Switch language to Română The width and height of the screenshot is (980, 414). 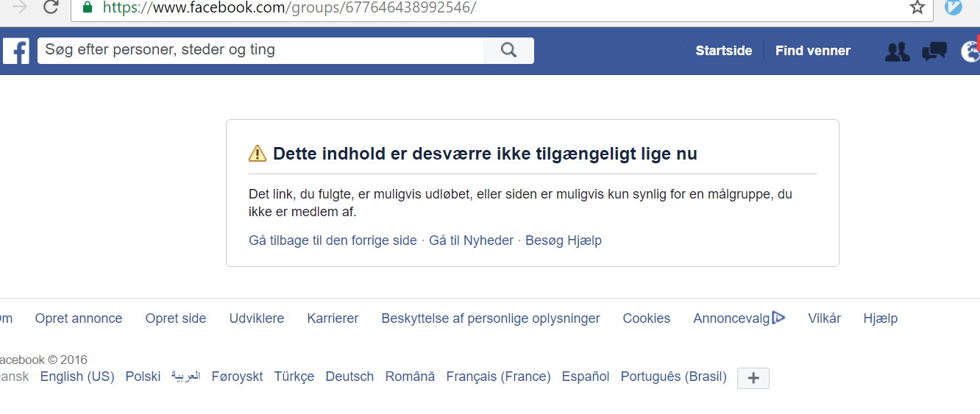click(410, 376)
